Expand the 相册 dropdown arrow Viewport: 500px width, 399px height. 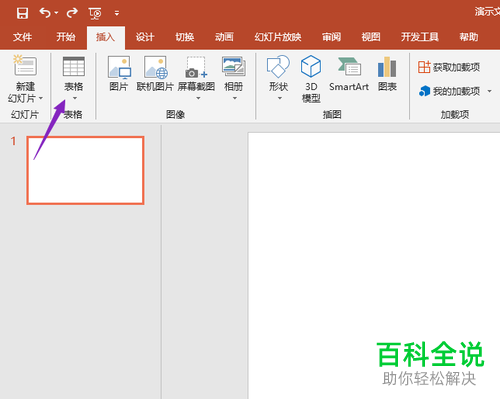235,98
